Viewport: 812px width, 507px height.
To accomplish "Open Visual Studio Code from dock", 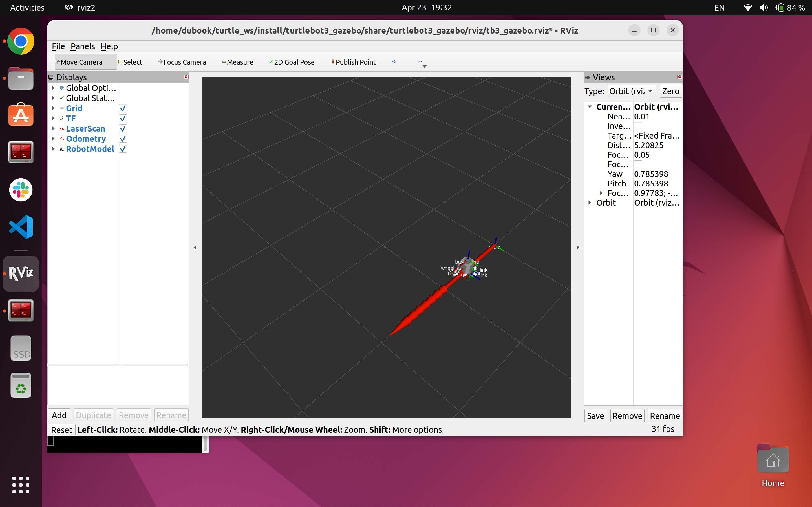I will (21, 227).
